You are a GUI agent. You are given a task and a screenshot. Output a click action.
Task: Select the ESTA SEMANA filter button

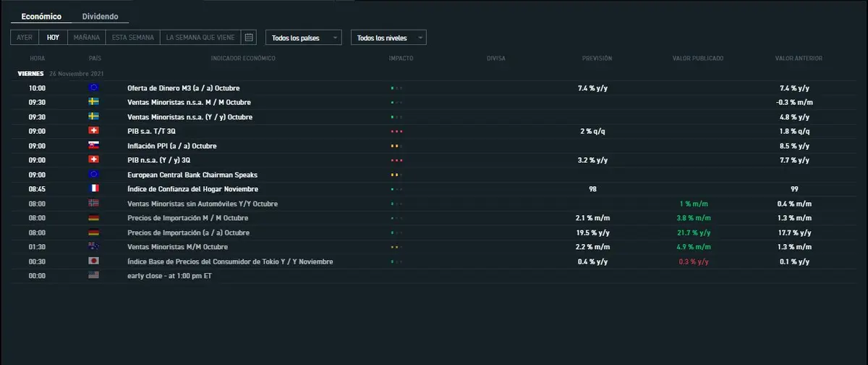[132, 37]
